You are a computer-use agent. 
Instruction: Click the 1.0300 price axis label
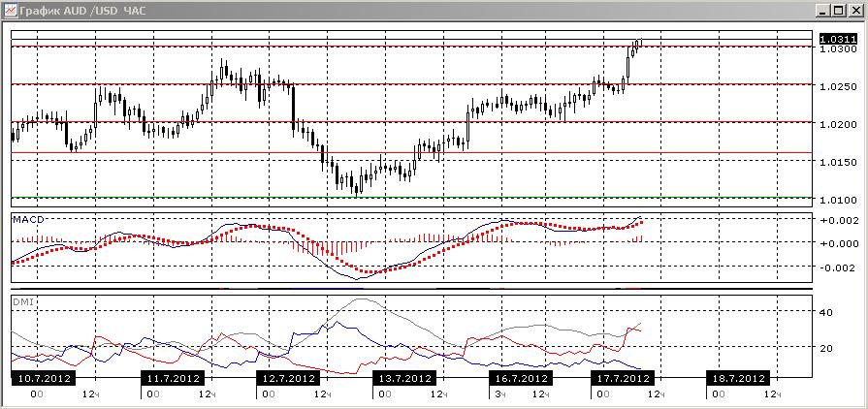point(837,49)
